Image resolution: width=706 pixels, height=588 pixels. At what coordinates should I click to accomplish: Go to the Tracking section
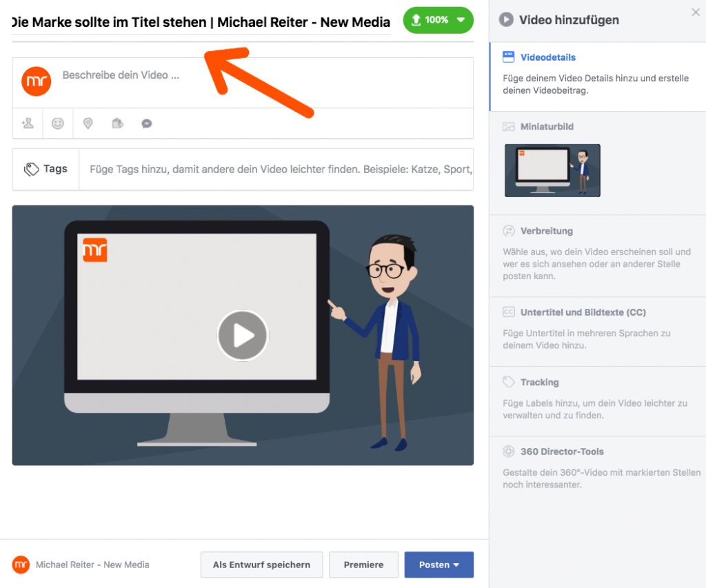539,382
